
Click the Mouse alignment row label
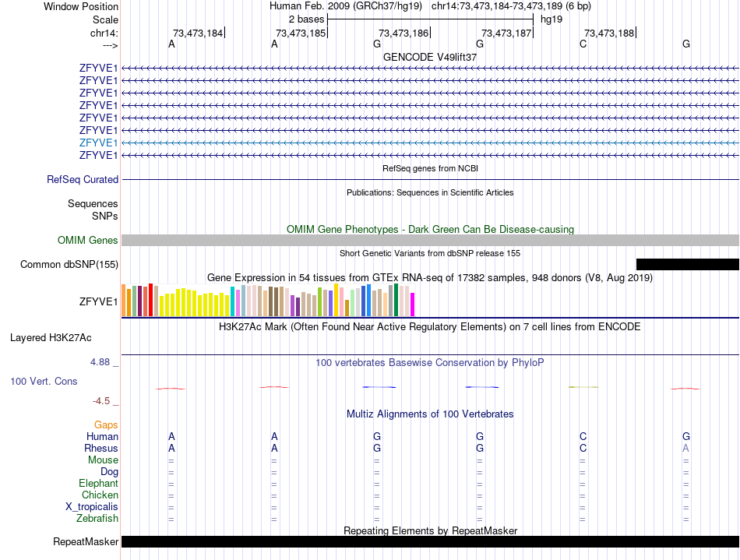[x=103, y=460]
